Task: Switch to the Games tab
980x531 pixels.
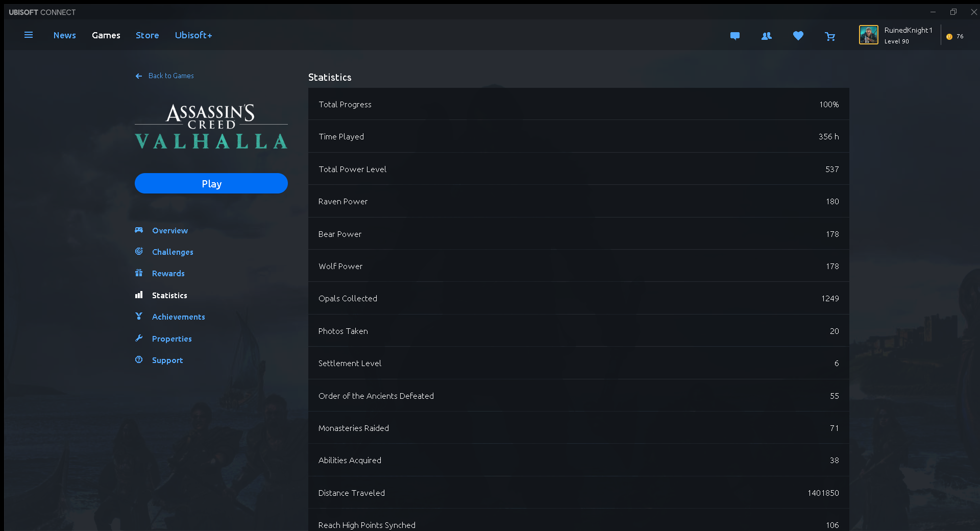Action: pos(106,35)
